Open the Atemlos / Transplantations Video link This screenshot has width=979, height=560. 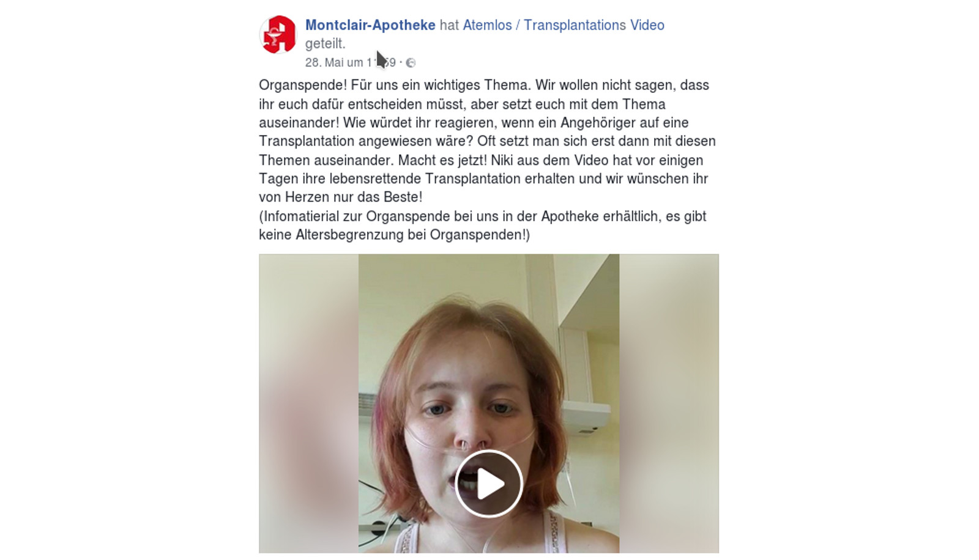[x=564, y=25]
